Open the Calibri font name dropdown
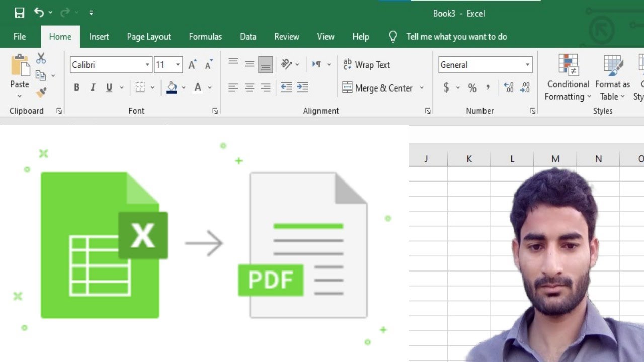 pos(147,65)
